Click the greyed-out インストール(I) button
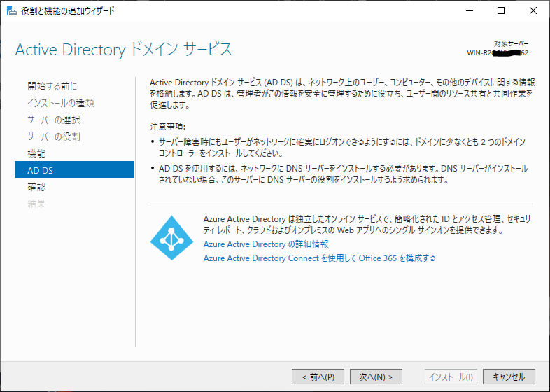 (451, 377)
